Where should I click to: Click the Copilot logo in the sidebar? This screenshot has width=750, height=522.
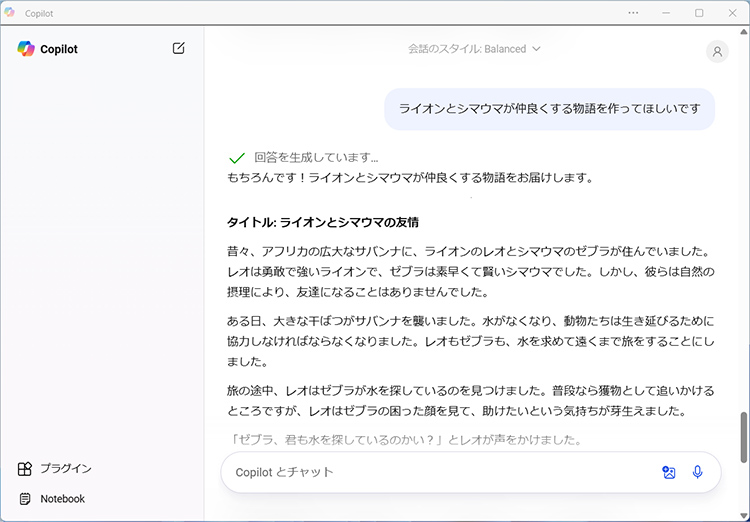[26, 49]
